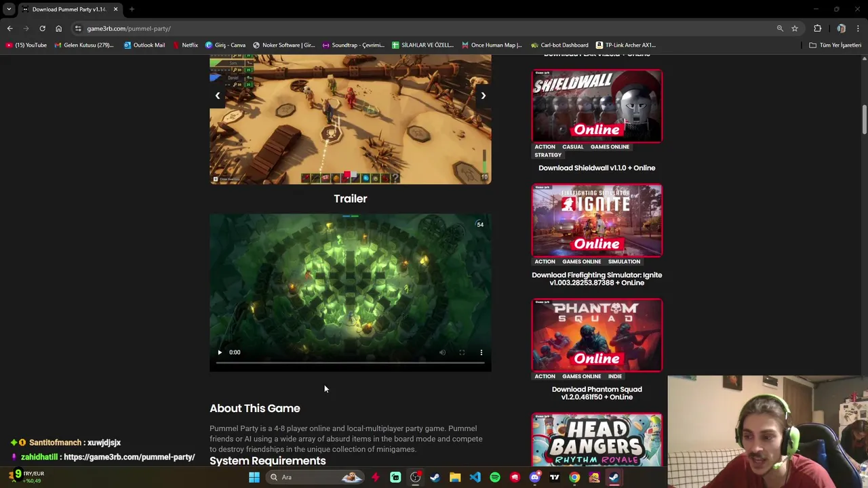Viewport: 868px width, 488px height.
Task: Open the Shieldwall game thumbnail
Action: tap(597, 106)
